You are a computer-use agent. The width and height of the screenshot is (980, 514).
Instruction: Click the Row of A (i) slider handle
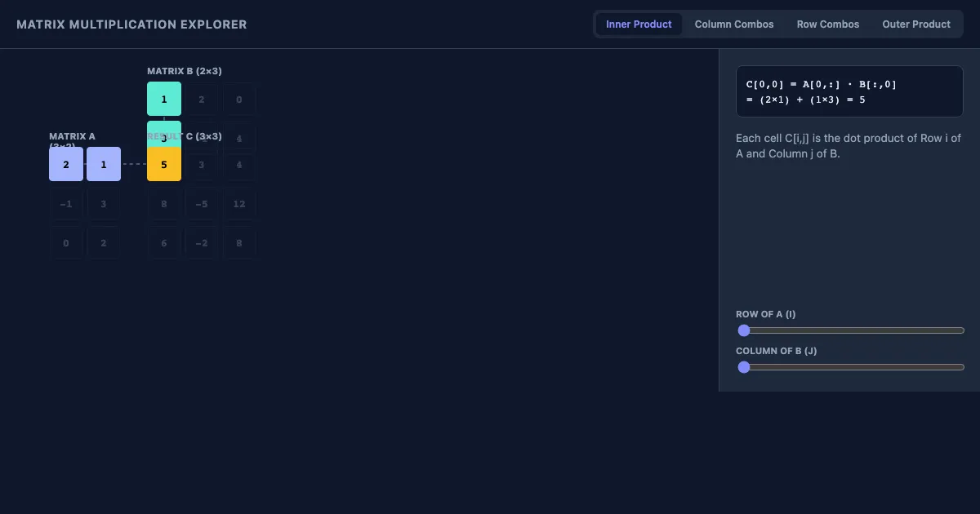(744, 330)
